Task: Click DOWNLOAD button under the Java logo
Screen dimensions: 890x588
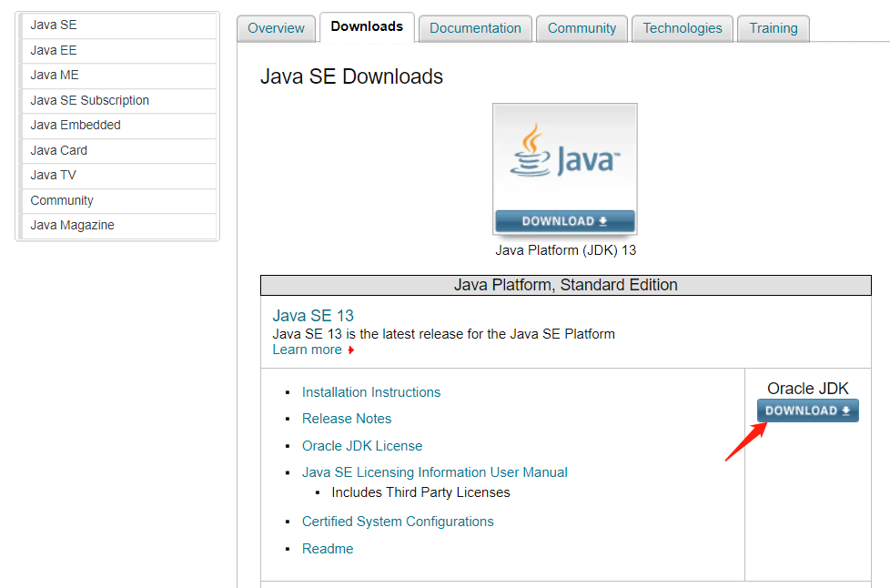Action: click(x=565, y=221)
